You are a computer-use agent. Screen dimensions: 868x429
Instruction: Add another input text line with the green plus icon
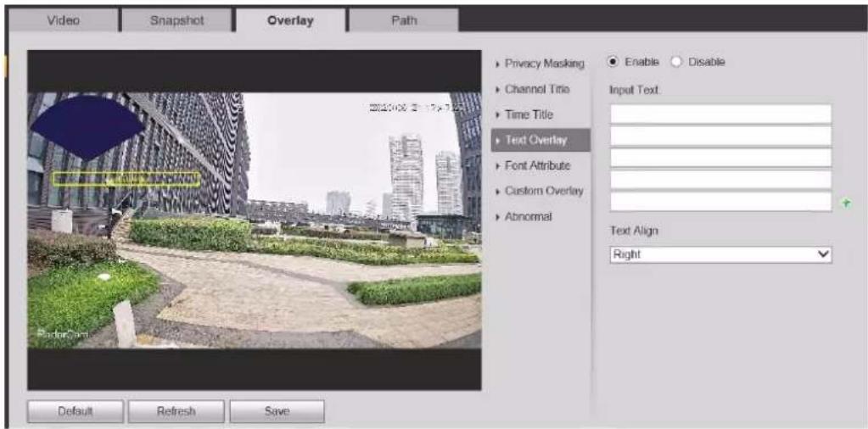coord(845,203)
